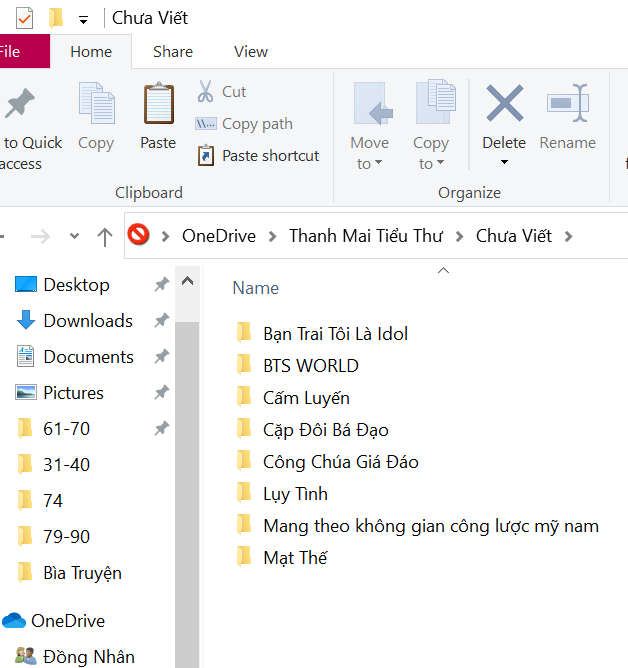Image resolution: width=628 pixels, height=668 pixels.
Task: Expand the Delete options arrow
Action: [x=504, y=162]
